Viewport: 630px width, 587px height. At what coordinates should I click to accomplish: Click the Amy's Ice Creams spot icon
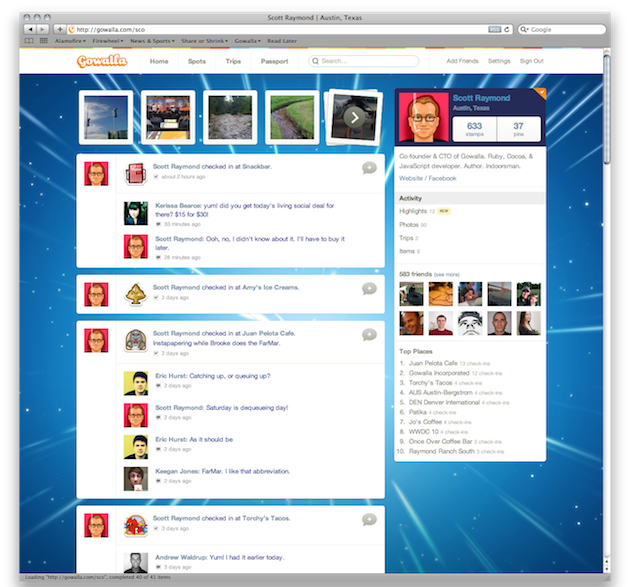pyautogui.click(x=135, y=294)
